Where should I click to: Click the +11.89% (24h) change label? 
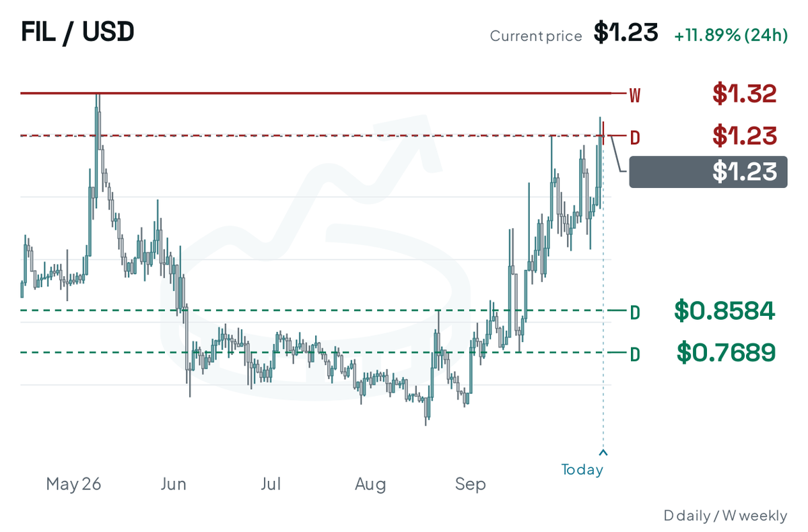point(731,36)
